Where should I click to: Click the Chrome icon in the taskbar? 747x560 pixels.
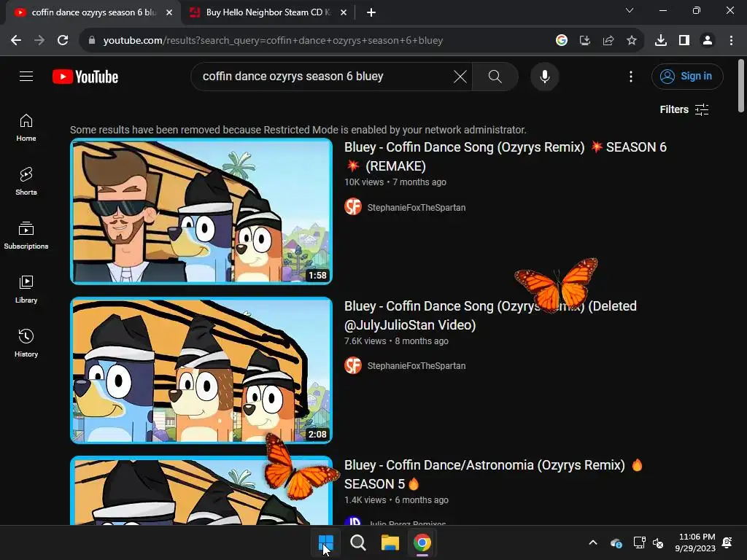[422, 542]
